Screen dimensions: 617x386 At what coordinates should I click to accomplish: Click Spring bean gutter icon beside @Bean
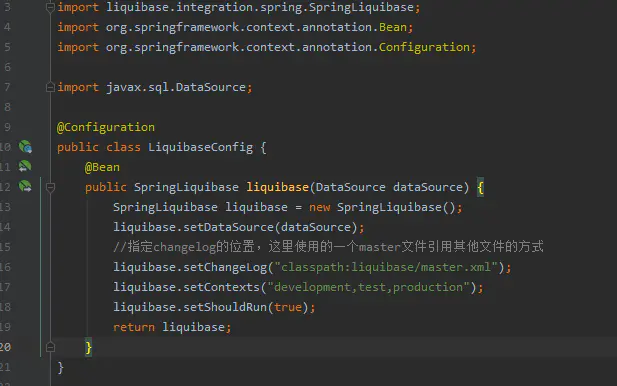[25, 166]
